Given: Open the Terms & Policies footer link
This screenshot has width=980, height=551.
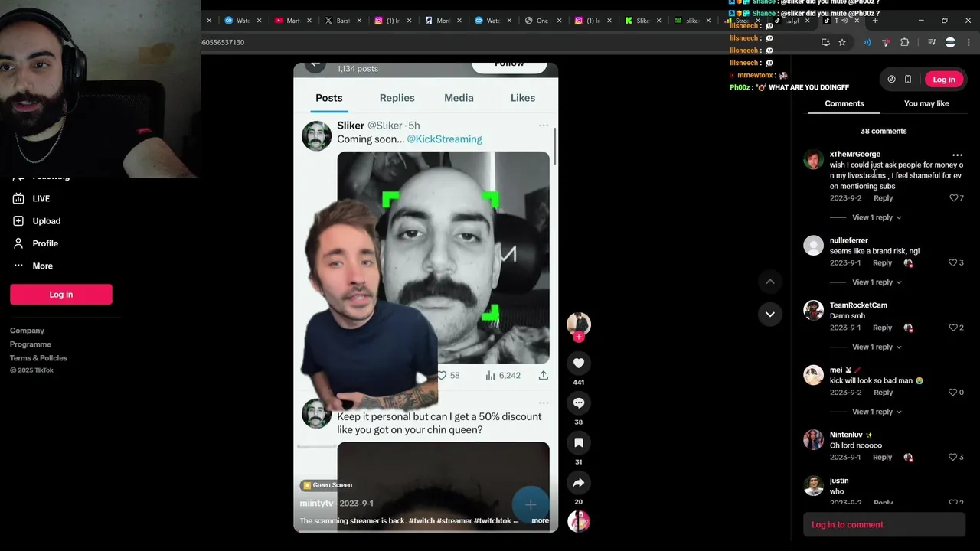Looking at the screenshot, I should click(x=38, y=358).
